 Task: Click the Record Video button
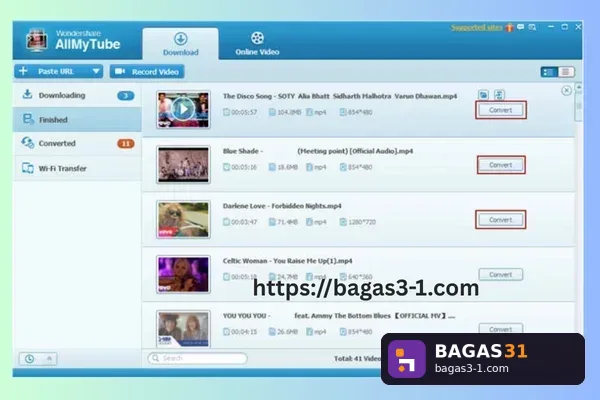click(147, 72)
